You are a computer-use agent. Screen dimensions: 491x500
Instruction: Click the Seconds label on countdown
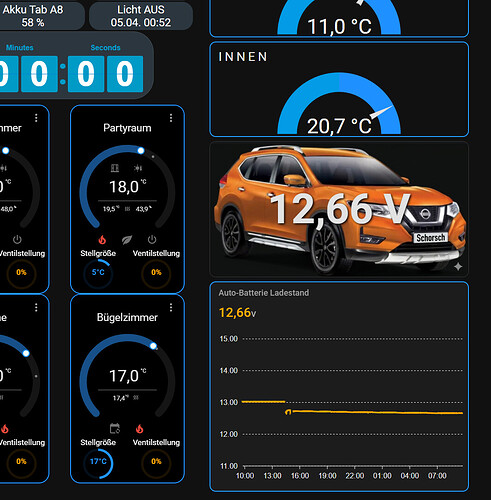(x=105, y=48)
